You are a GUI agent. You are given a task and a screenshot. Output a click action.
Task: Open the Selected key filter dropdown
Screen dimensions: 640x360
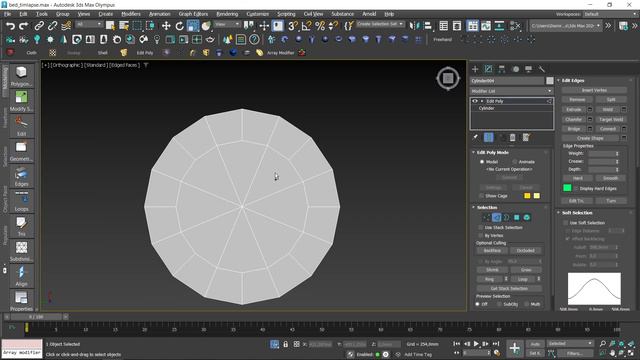570,344
